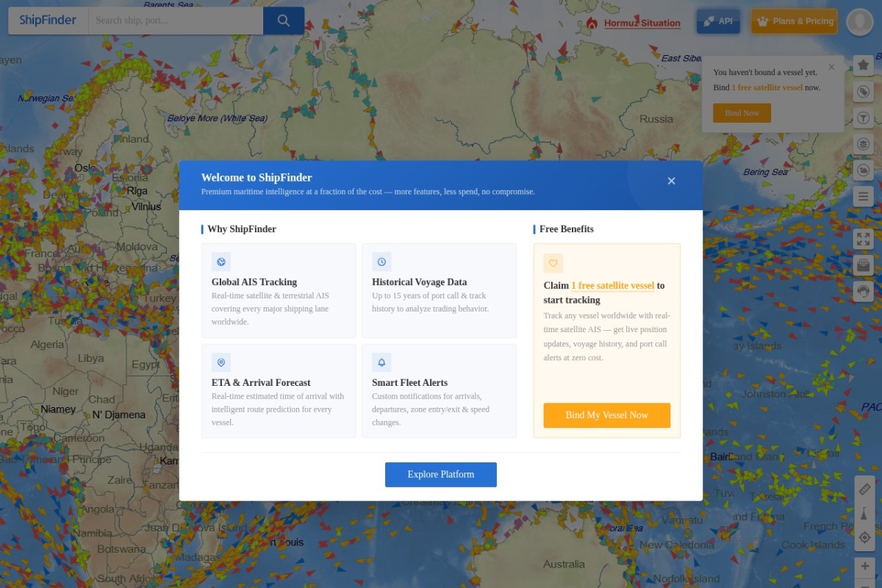882x588 pixels.
Task: Click the Explore Platform button
Action: click(441, 475)
